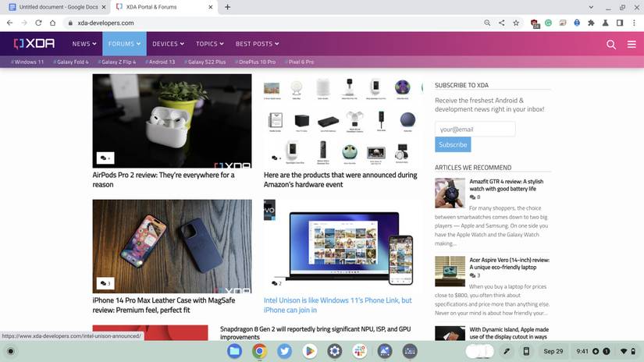Open Play Store from the shelf
The height and width of the screenshot is (362, 644).
pyautogui.click(x=310, y=351)
